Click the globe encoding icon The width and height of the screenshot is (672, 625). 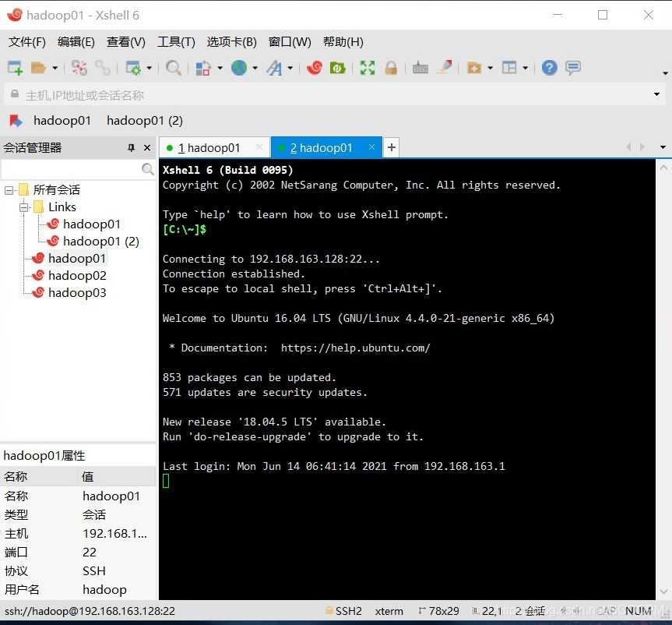(x=239, y=68)
